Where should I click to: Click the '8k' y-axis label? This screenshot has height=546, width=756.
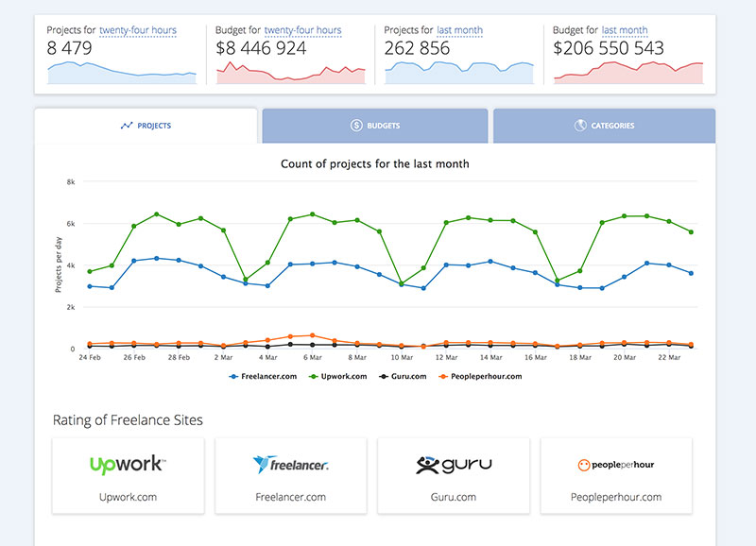[x=71, y=182]
